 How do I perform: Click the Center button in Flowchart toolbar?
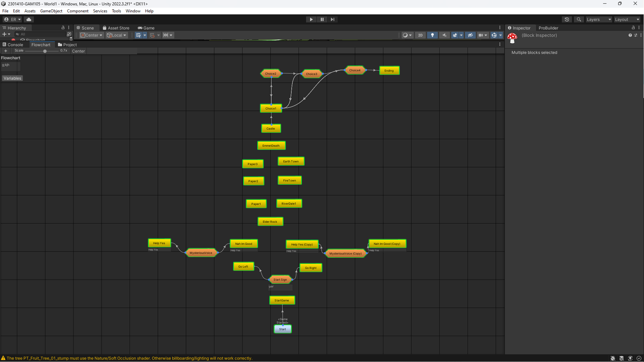(78, 51)
